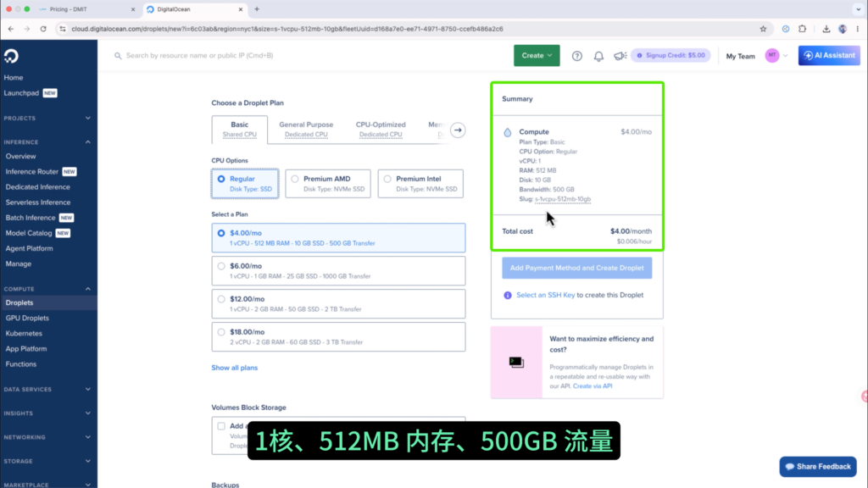Click the browser profile avatar icon

(x=843, y=29)
